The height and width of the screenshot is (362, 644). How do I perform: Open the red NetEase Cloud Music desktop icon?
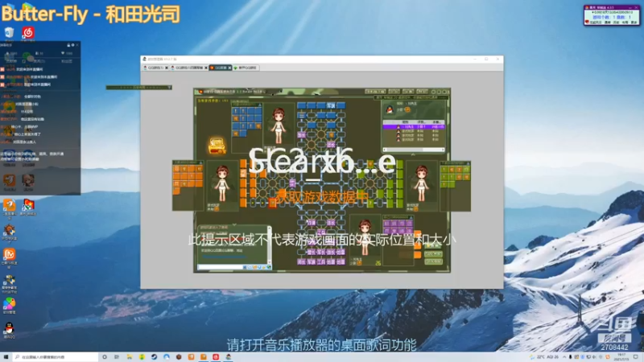pos(28,33)
